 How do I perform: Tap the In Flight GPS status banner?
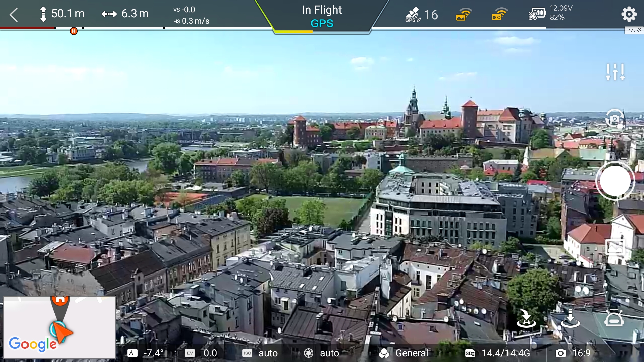click(322, 16)
